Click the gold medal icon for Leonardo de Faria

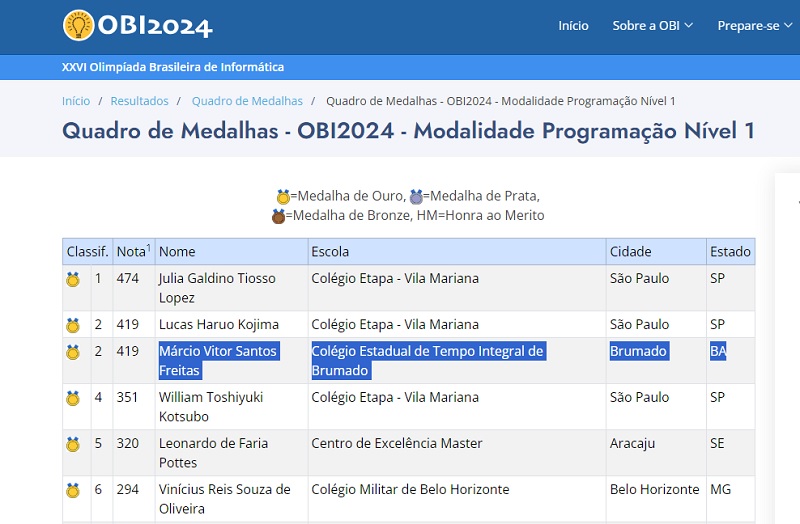point(73,444)
